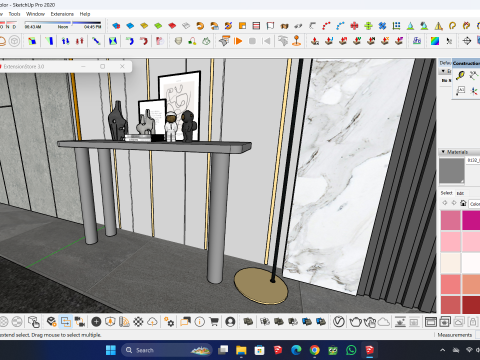Screen dimensions: 480x360
Task: Click the blue dotted curve icon
Action: coord(340,26)
